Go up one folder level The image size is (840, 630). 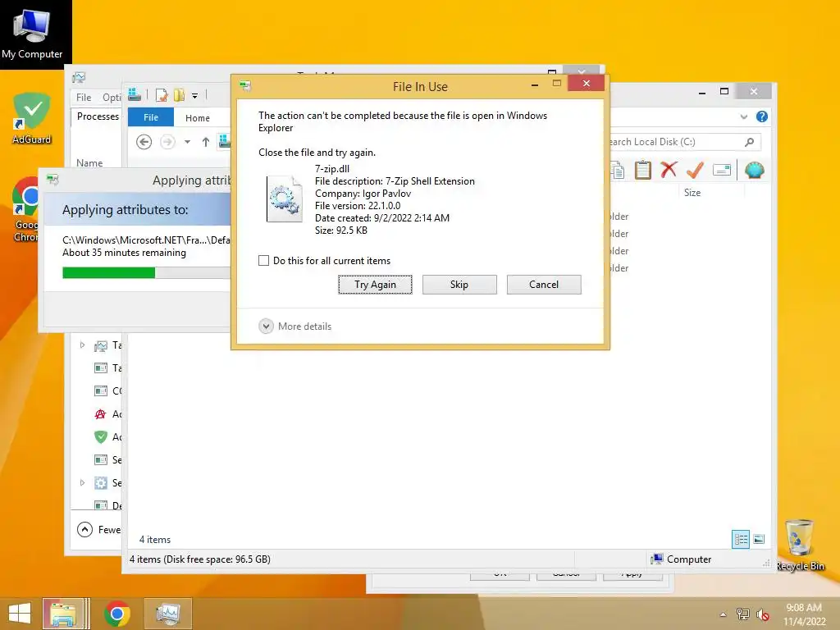(206, 142)
